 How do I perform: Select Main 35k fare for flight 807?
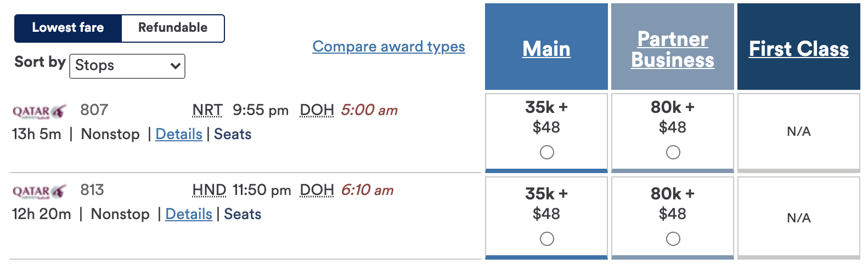[x=546, y=152]
